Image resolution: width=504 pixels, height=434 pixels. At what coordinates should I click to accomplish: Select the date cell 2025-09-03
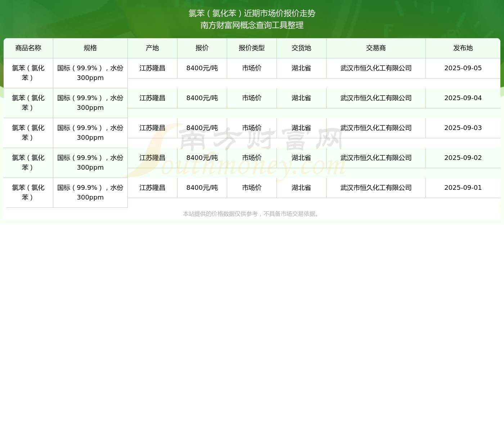click(463, 128)
